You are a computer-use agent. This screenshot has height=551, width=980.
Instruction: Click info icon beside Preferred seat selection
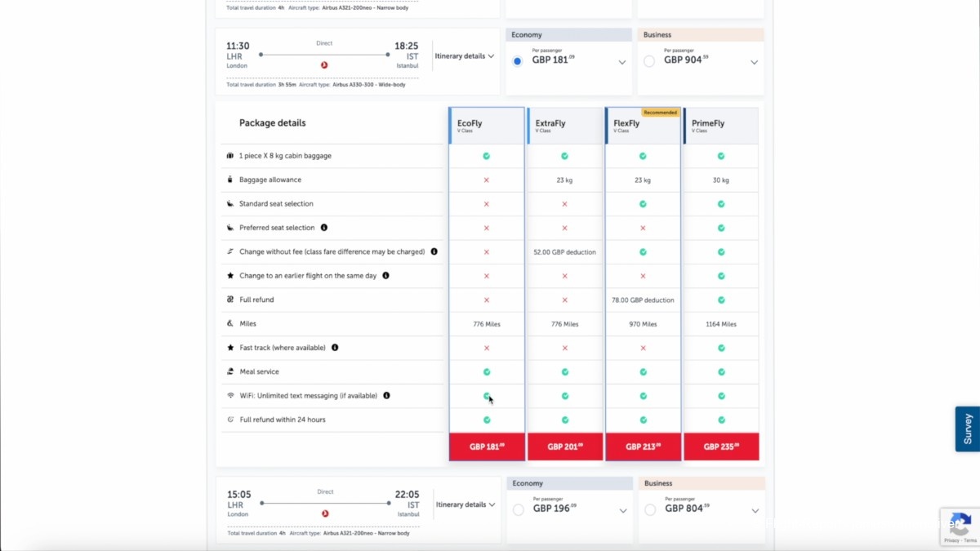(324, 228)
